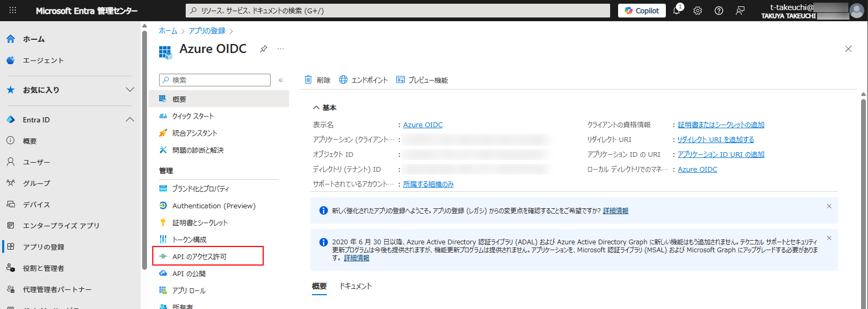Click the エンタープライズ アプリ icon
This screenshot has width=868, height=309.
pyautogui.click(x=11, y=226)
